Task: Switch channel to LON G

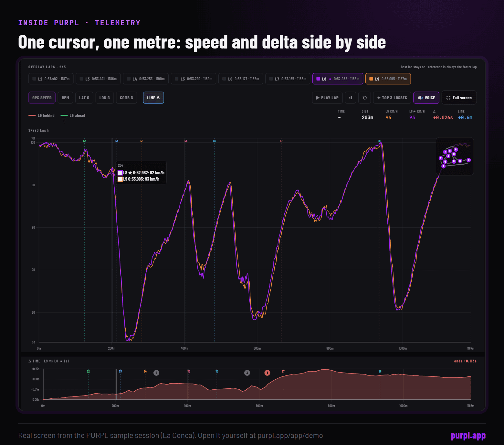Action: point(105,98)
